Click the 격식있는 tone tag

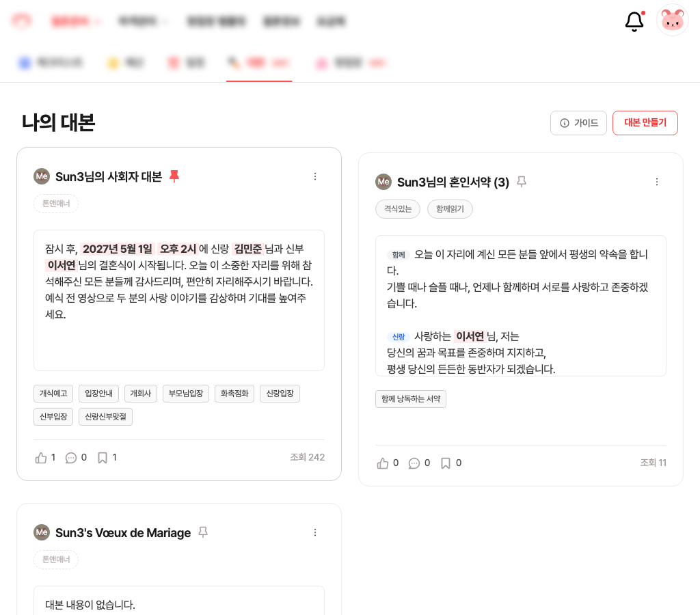pyautogui.click(x=397, y=209)
